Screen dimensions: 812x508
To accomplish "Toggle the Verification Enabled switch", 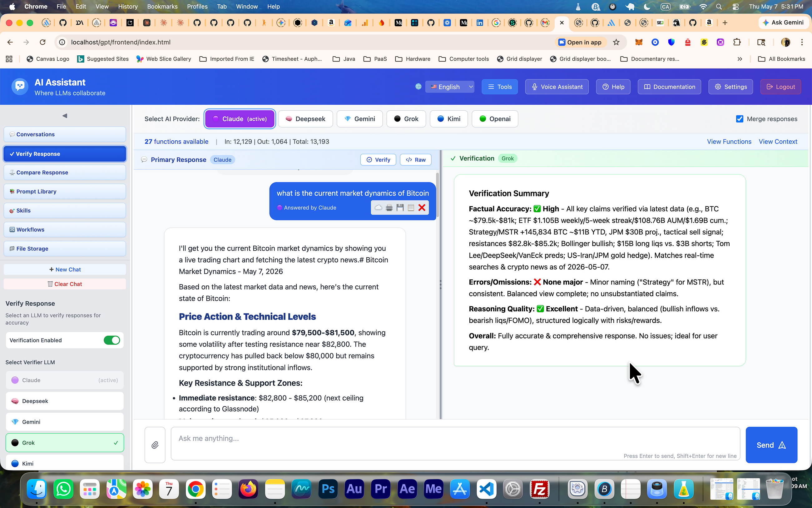I will (x=112, y=340).
